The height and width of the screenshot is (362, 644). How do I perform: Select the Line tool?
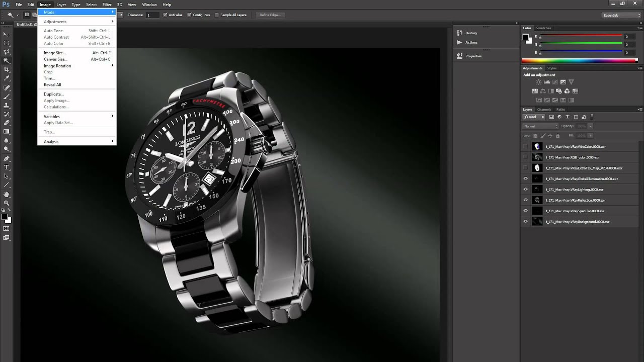(7, 185)
